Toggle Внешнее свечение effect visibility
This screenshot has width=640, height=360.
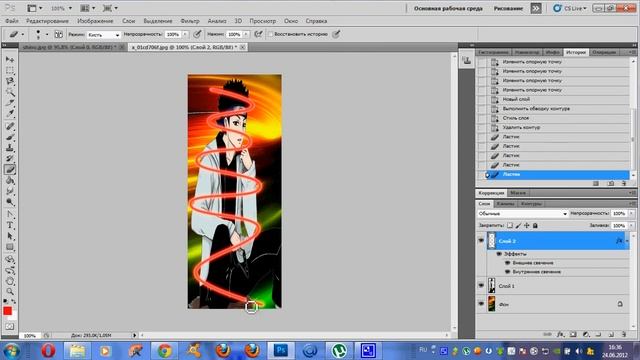tap(508, 263)
